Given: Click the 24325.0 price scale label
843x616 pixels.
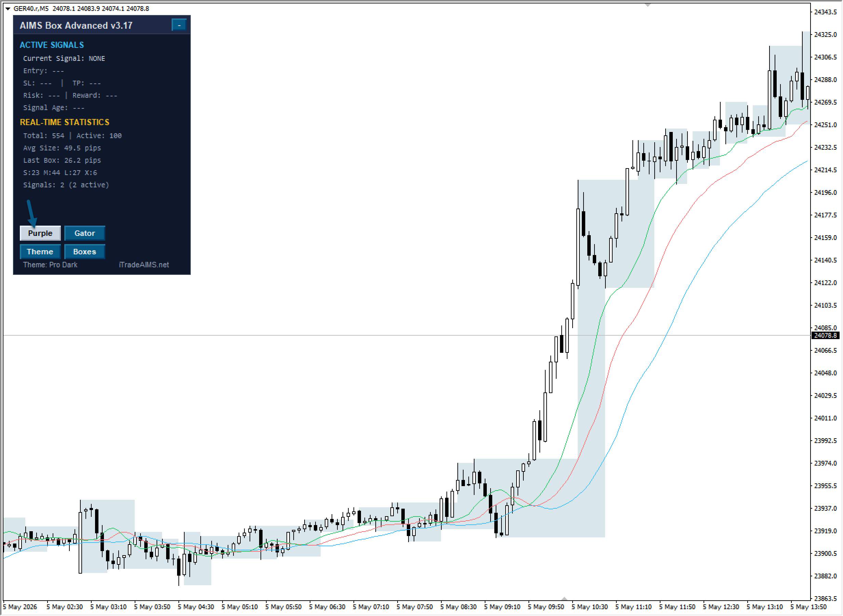Looking at the screenshot, I should pos(826,35).
